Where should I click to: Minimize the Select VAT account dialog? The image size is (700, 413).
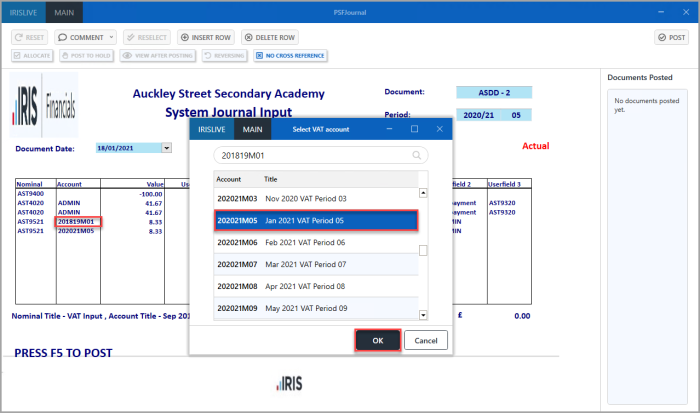[x=389, y=129]
